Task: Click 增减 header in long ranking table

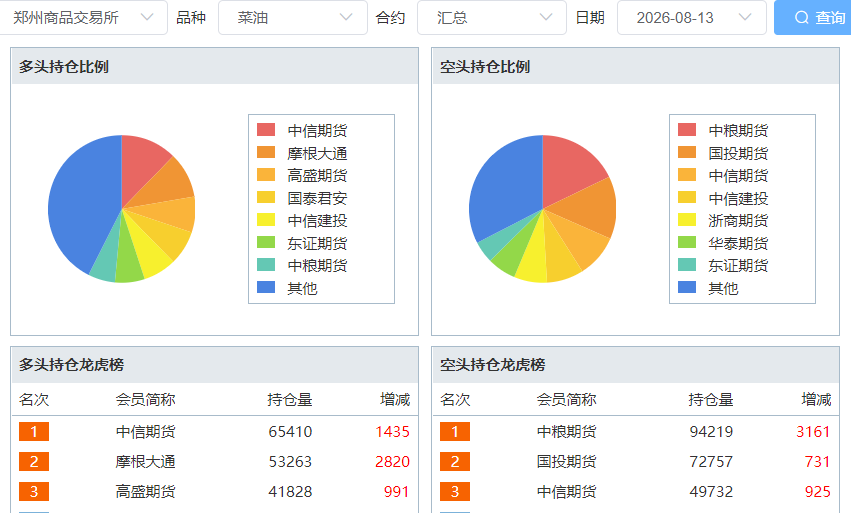Action: [395, 400]
